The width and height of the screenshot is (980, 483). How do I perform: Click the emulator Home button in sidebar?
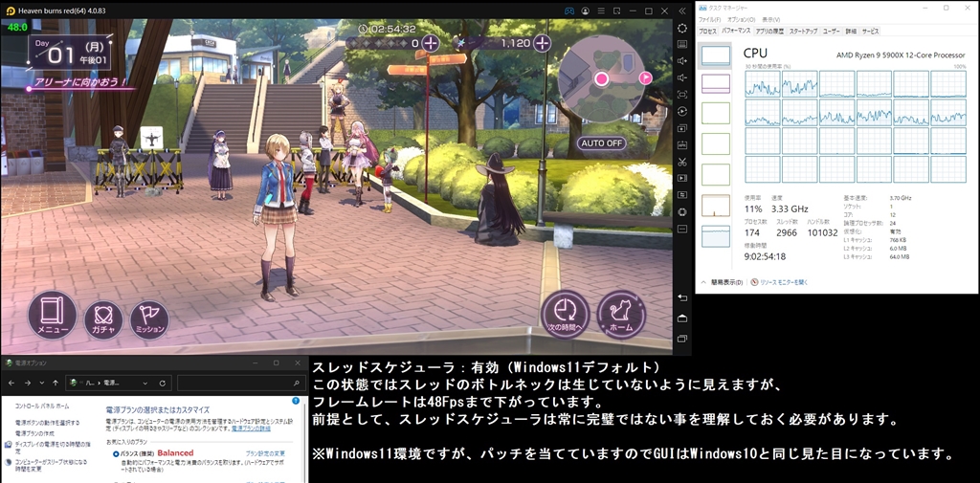(681, 318)
